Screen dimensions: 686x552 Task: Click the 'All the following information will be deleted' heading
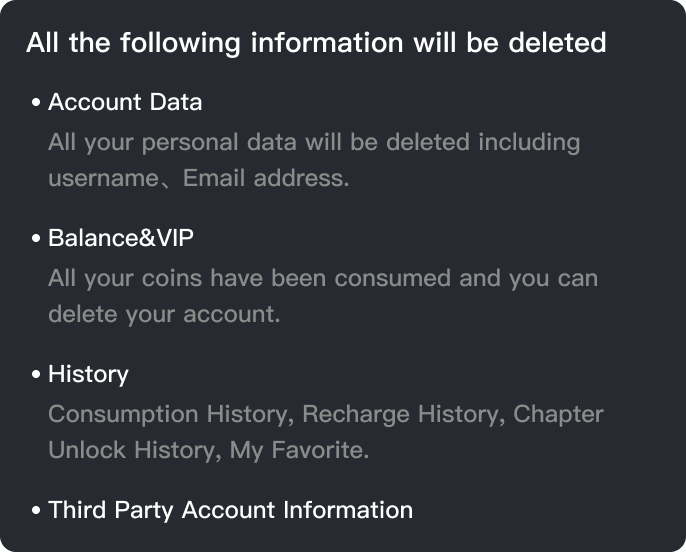coord(316,43)
